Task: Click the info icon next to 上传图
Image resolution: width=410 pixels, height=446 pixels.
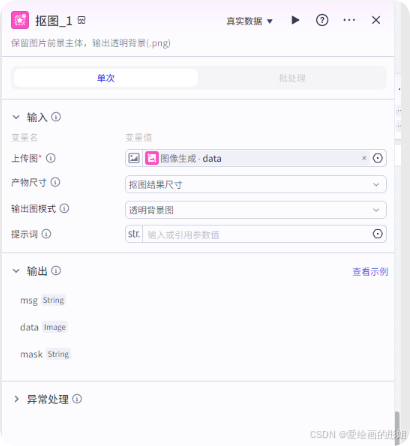Action: click(x=51, y=158)
